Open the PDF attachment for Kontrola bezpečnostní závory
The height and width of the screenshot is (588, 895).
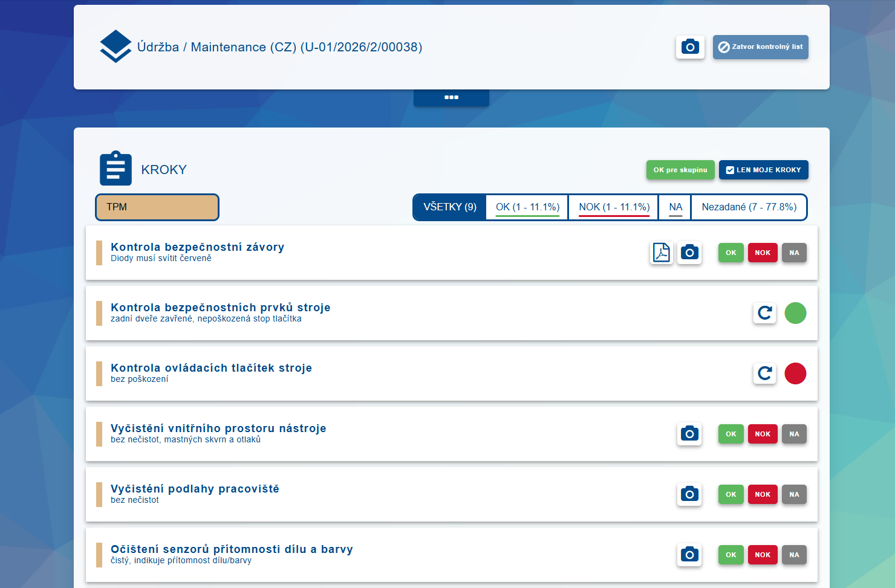tap(662, 253)
